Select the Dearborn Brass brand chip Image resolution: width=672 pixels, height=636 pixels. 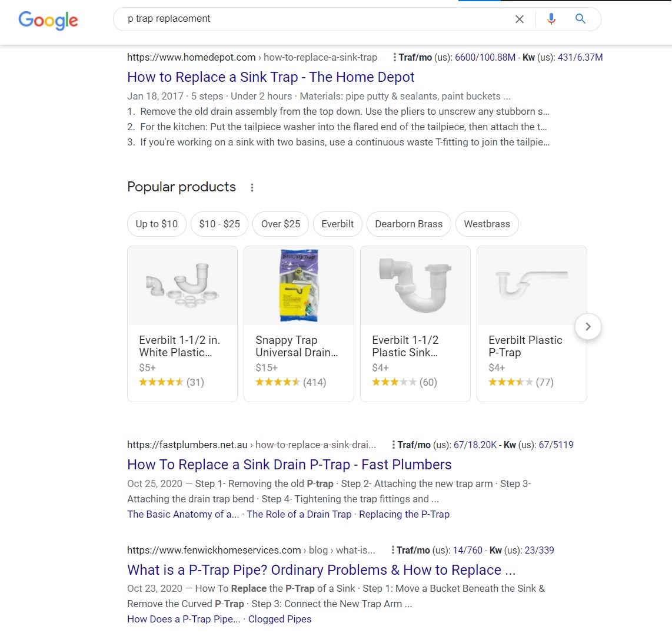[x=408, y=224]
